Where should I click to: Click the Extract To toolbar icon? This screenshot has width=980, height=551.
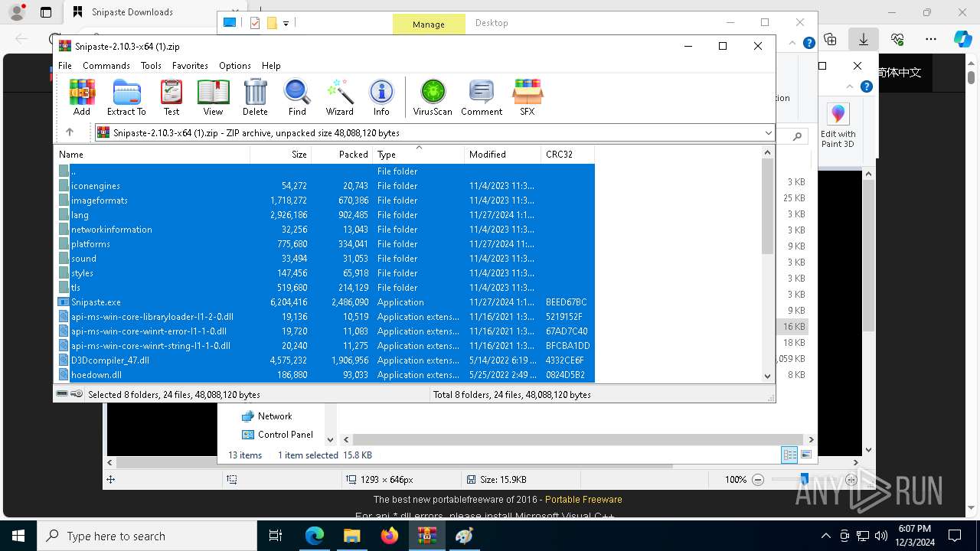pos(126,97)
